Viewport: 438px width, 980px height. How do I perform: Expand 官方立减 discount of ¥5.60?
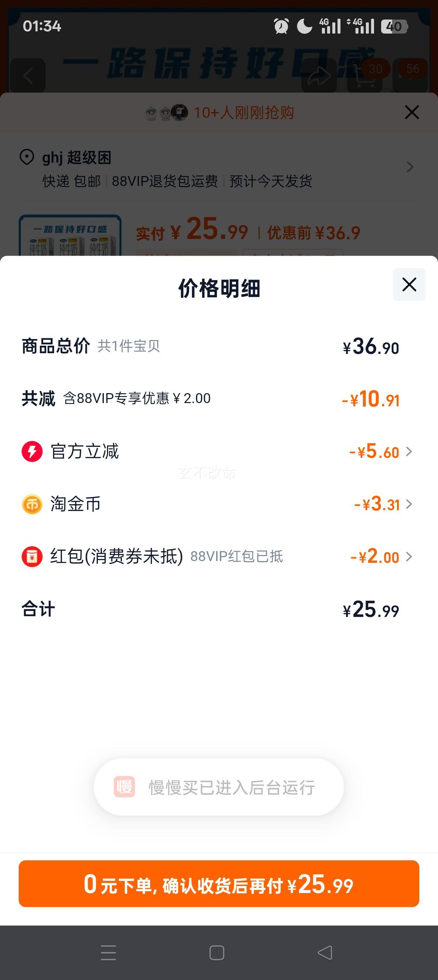(380, 451)
